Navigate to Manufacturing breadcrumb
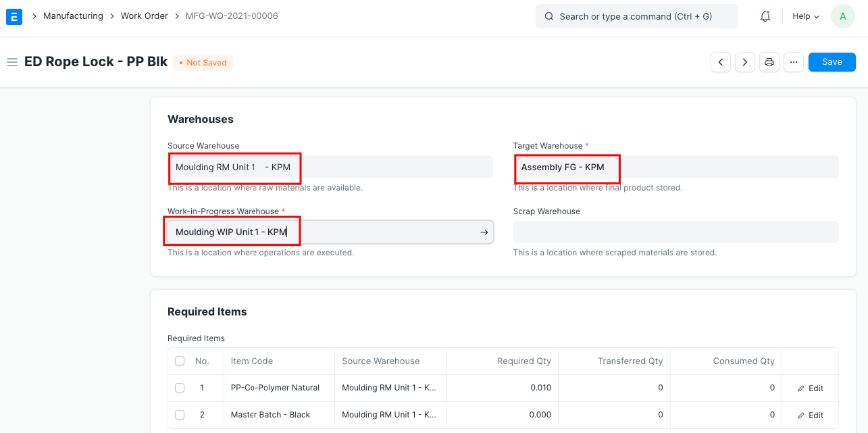Image resolution: width=868 pixels, height=433 pixels. click(73, 16)
